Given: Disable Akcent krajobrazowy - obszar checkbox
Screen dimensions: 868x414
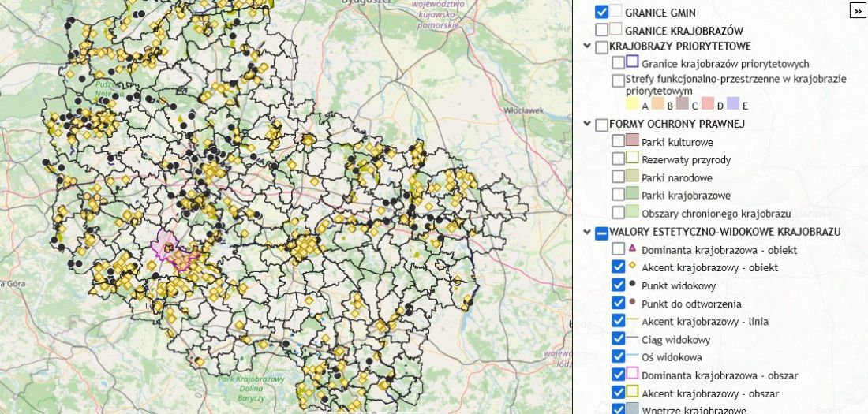Looking at the screenshot, I should 619,393.
